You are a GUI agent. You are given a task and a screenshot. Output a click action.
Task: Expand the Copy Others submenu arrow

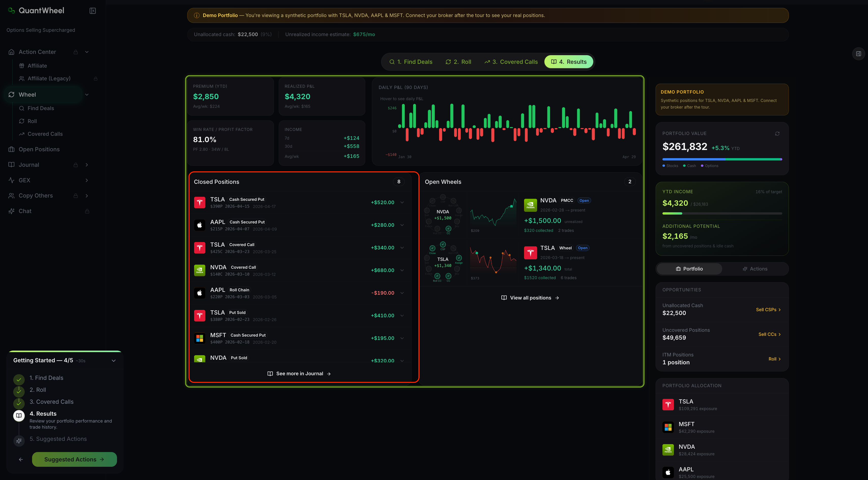[87, 196]
